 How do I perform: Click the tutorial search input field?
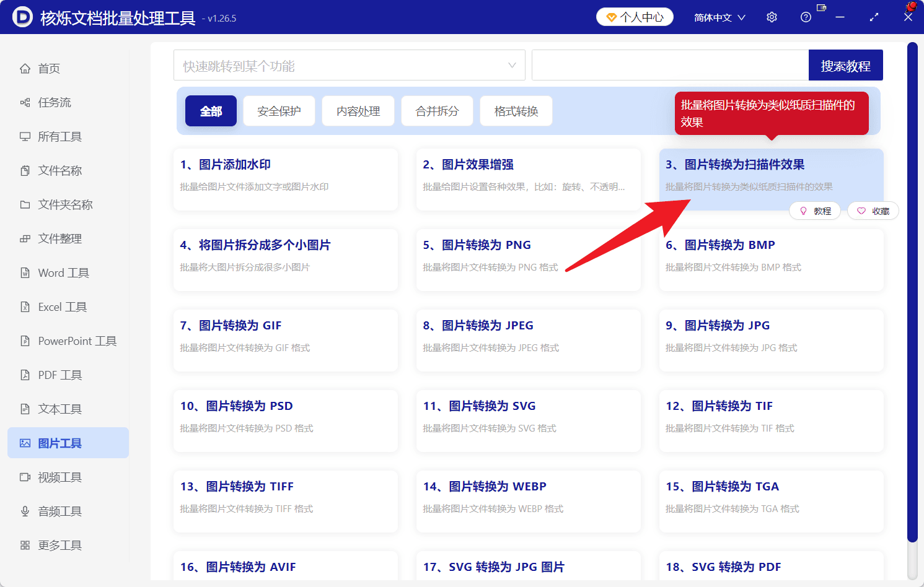(x=670, y=65)
